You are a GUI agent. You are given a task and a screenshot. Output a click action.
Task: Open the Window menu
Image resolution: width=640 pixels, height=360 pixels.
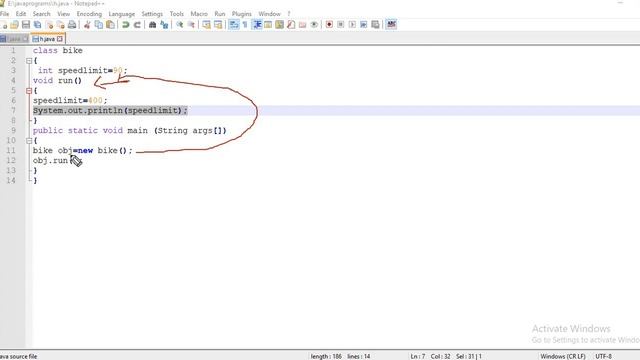(x=269, y=14)
